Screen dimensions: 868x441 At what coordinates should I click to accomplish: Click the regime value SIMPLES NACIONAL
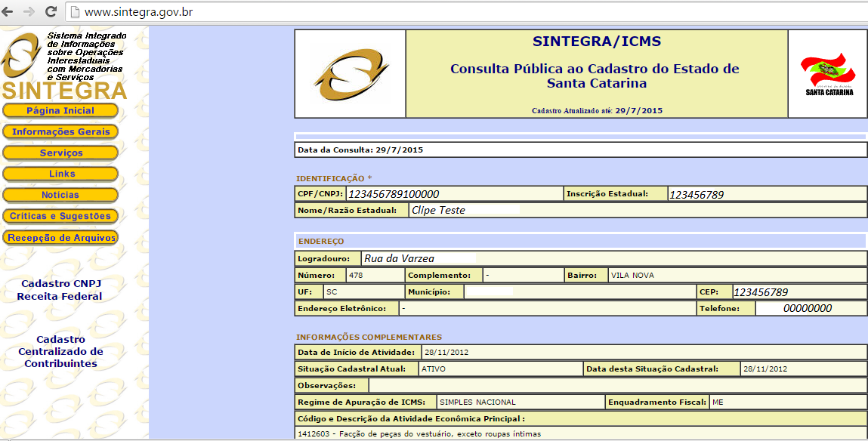pos(477,402)
